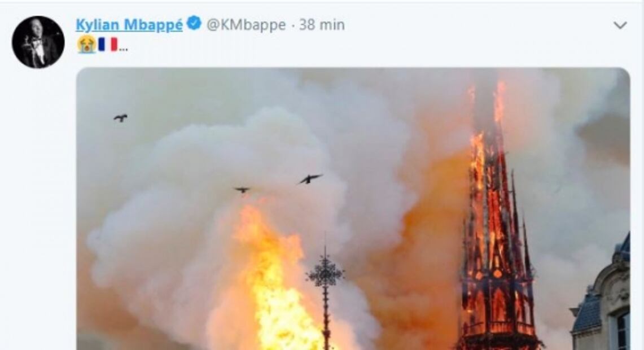Open the burning cathedral photo
The width and height of the screenshot is (644, 350).
[353, 209]
